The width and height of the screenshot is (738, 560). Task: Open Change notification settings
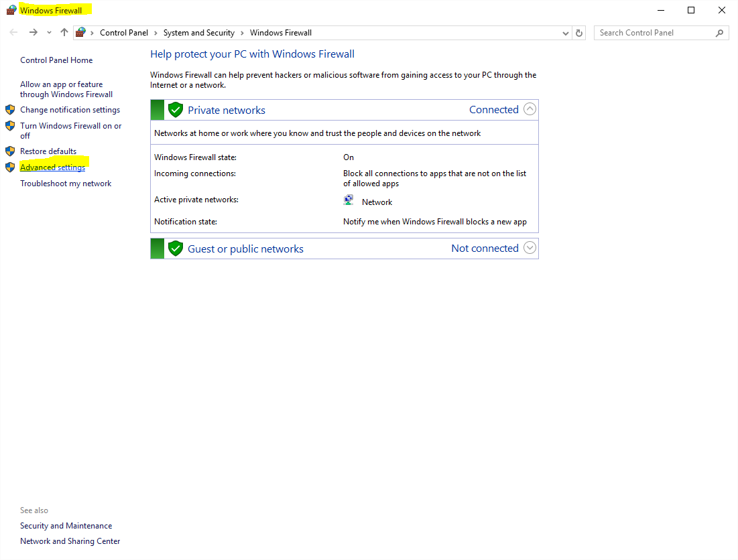click(x=70, y=110)
